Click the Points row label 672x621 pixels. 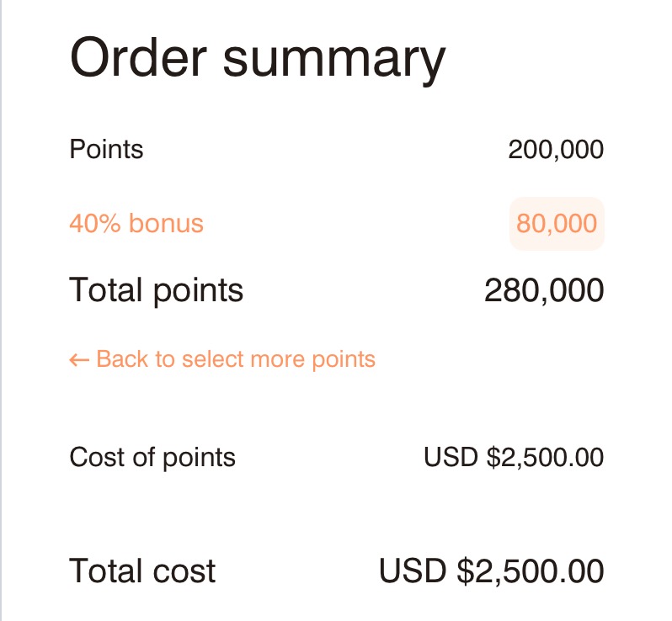pos(106,150)
